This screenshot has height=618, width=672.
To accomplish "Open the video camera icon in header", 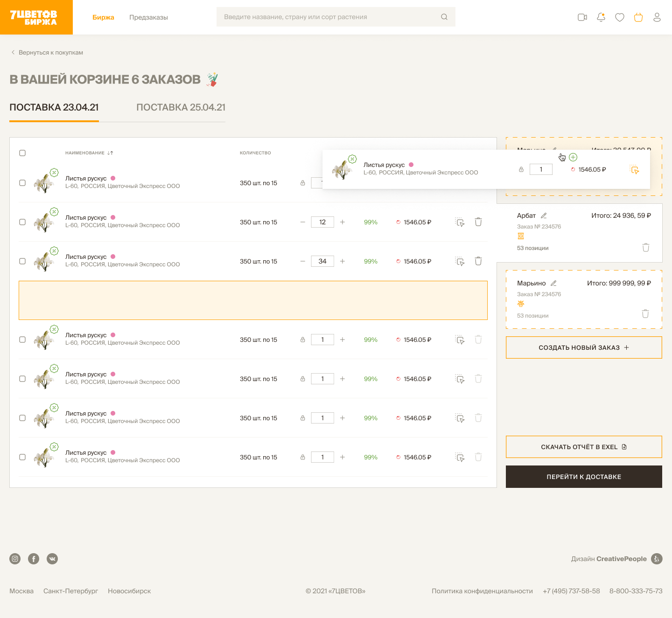I will coord(582,17).
